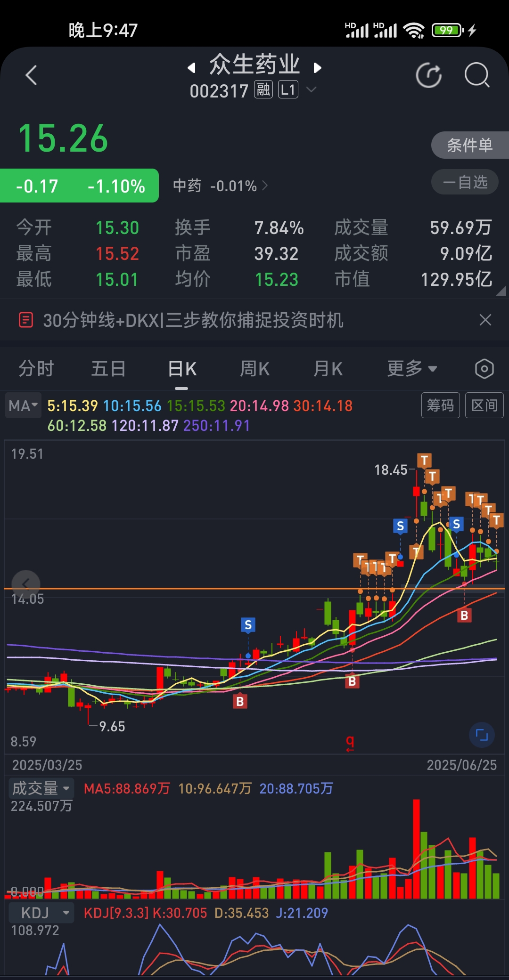This screenshot has width=509, height=980.
Task: Open MA indicator dropdown
Action: point(23,405)
